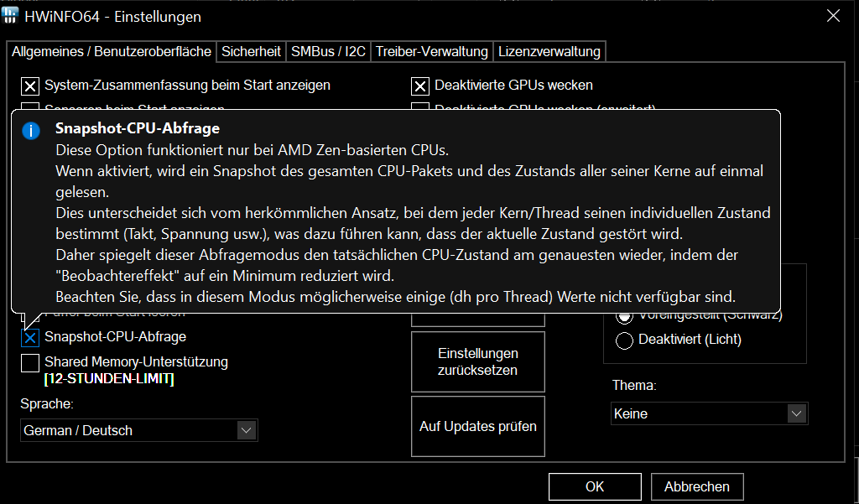859x504 pixels.
Task: Select the Deaktiviert (Licht) radio button
Action: (x=624, y=340)
